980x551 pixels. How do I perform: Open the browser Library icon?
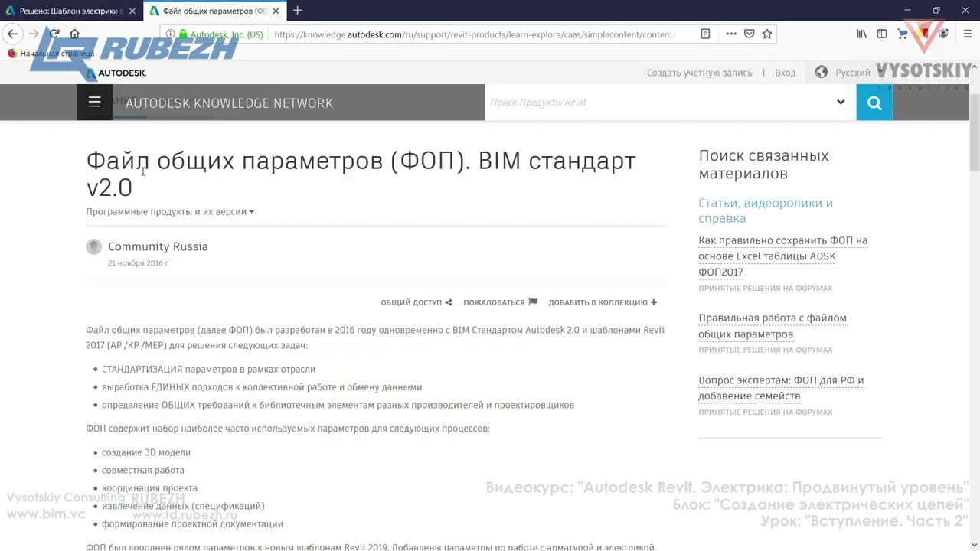pyautogui.click(x=862, y=34)
